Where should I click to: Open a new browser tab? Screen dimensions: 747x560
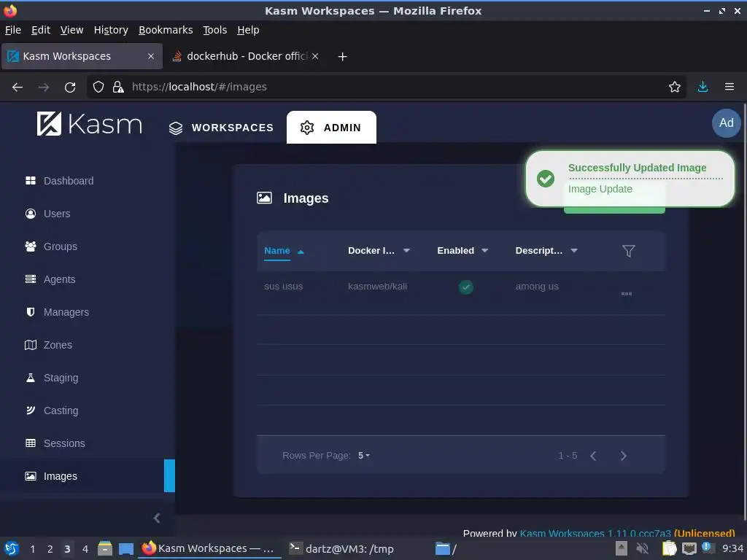pos(343,57)
